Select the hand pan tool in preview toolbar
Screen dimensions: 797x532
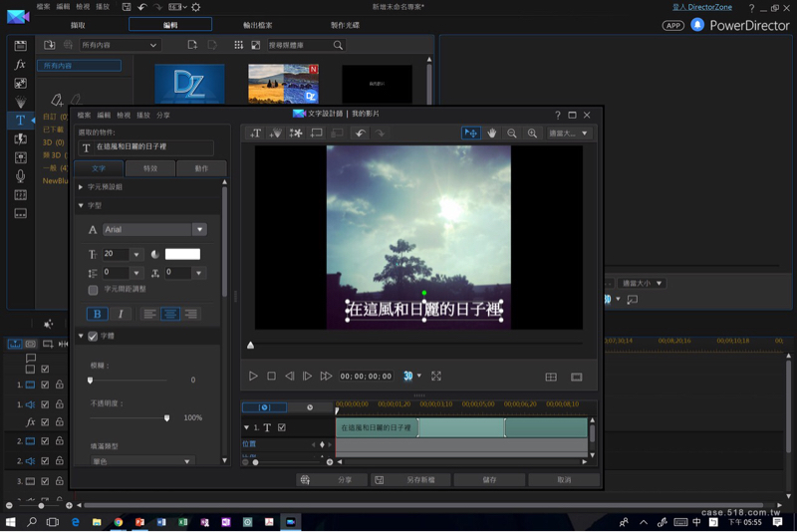tap(492, 133)
